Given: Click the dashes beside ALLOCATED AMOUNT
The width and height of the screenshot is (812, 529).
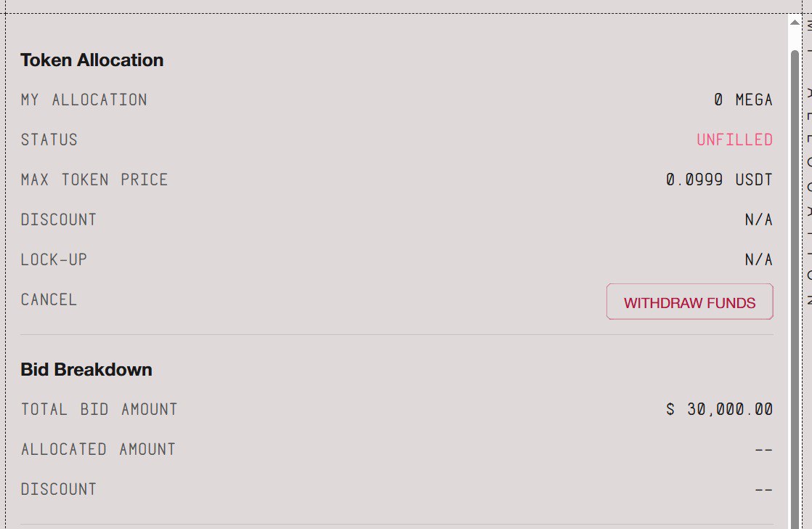Looking at the screenshot, I should point(763,450).
